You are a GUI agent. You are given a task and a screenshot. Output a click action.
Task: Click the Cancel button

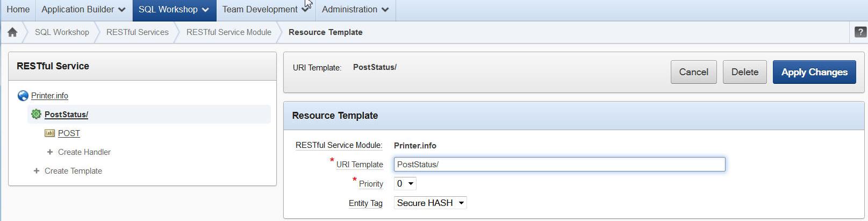[x=693, y=72]
